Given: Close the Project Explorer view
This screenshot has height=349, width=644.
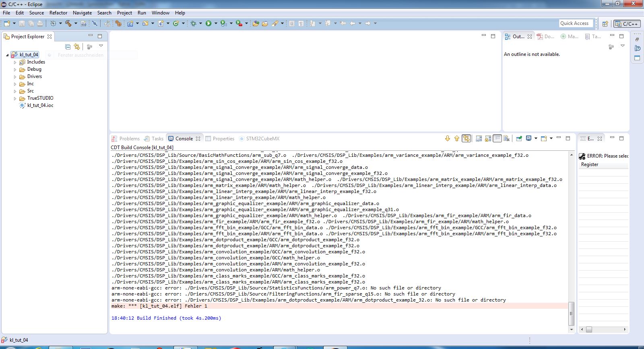Looking at the screenshot, I should pos(50,37).
